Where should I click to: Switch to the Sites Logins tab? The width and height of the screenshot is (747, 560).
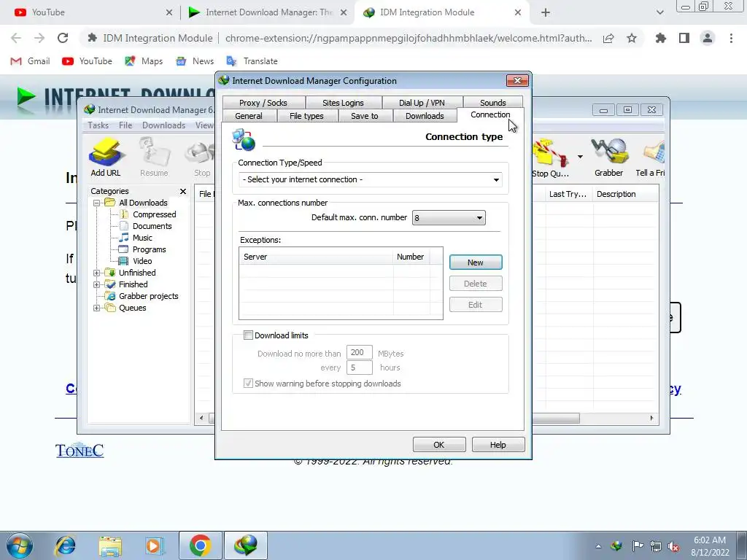pos(343,102)
